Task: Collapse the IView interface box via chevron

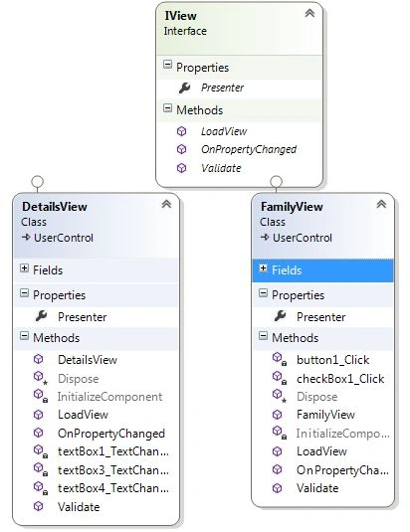Action: coord(309,13)
